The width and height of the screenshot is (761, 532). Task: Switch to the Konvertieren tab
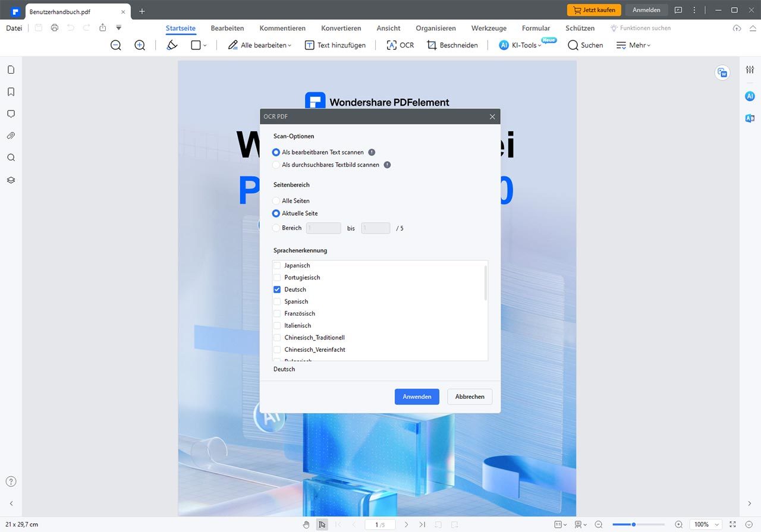tap(341, 28)
